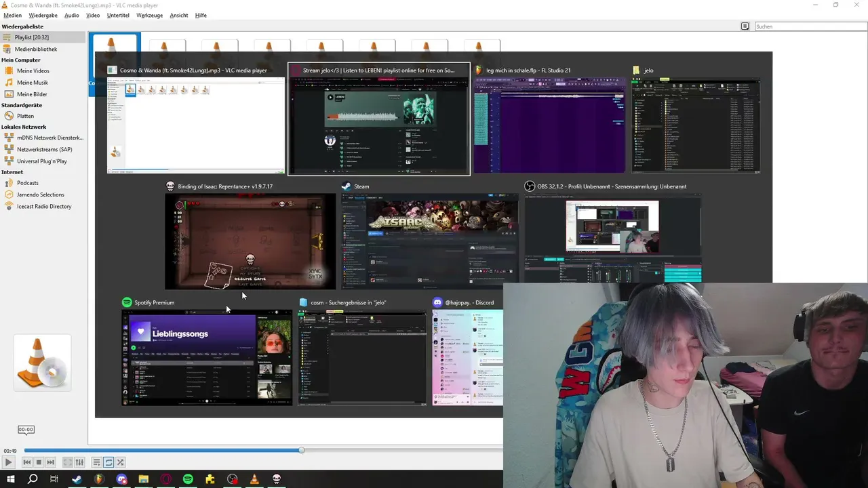868x488 pixels.
Task: Open the Windows Start menu
Action: tap(11, 479)
